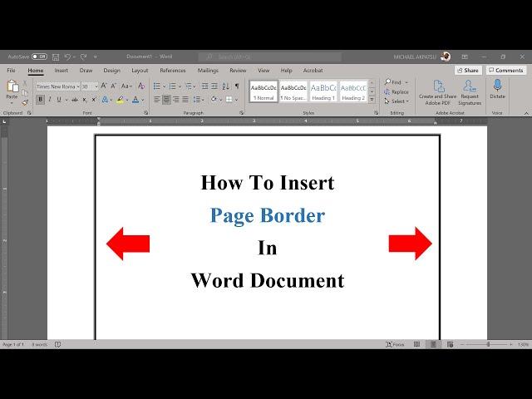
Task: Open the File tab
Action: (11, 70)
